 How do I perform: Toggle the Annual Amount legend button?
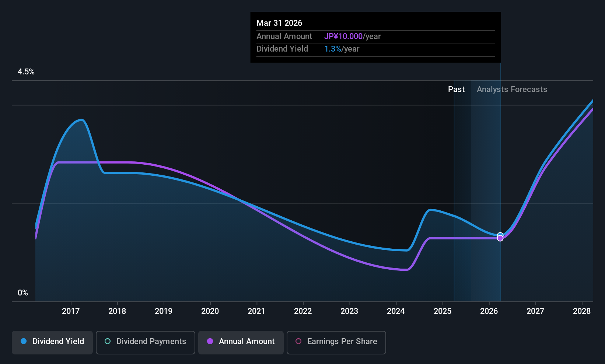(241, 342)
